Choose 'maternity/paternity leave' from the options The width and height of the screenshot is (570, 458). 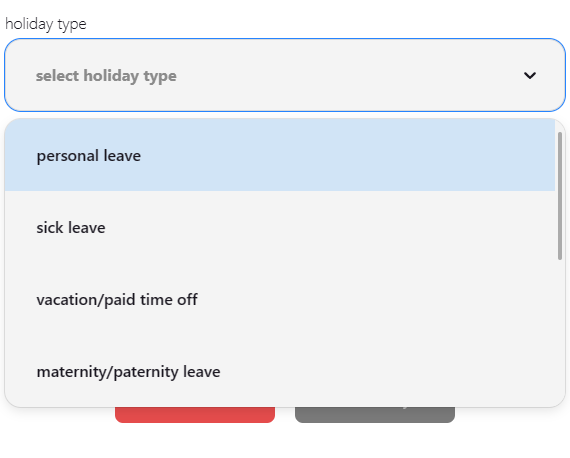click(280, 371)
